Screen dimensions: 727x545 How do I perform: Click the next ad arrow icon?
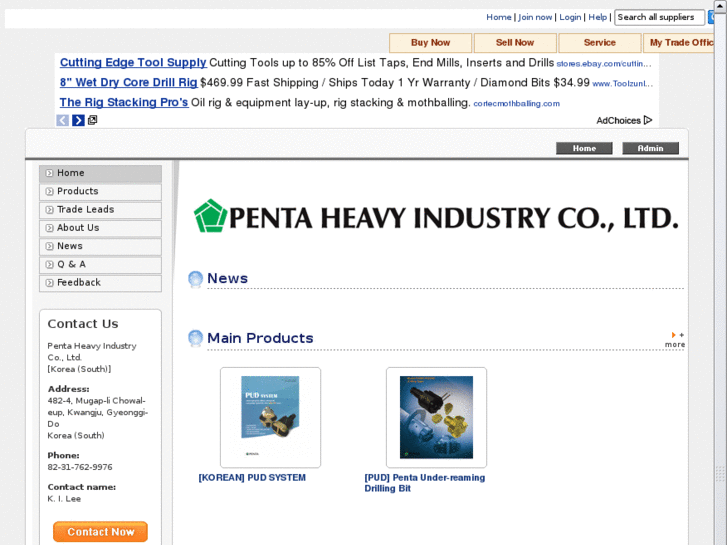78,121
